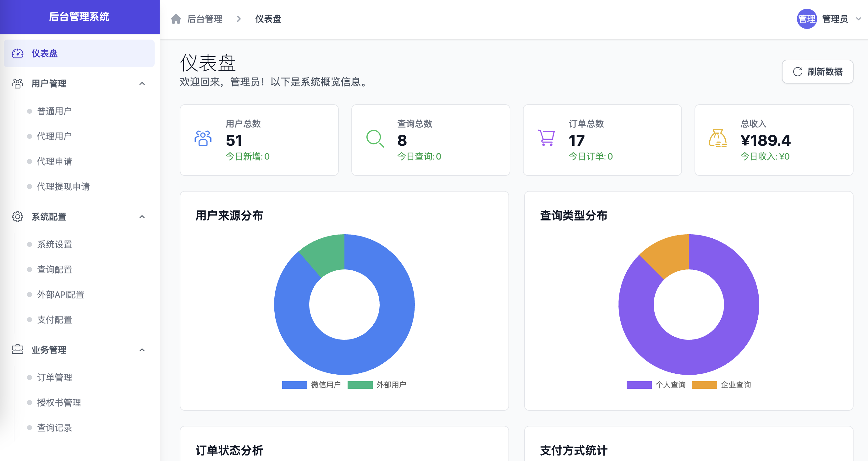Click the 今日收入: ¥0 text
Image resolution: width=868 pixels, height=461 pixels.
point(765,157)
